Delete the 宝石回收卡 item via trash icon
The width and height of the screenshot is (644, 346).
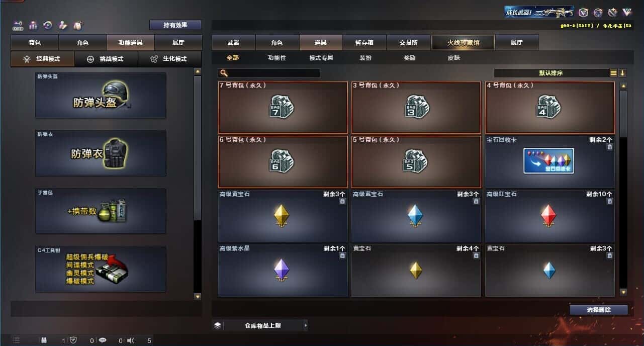(610, 147)
